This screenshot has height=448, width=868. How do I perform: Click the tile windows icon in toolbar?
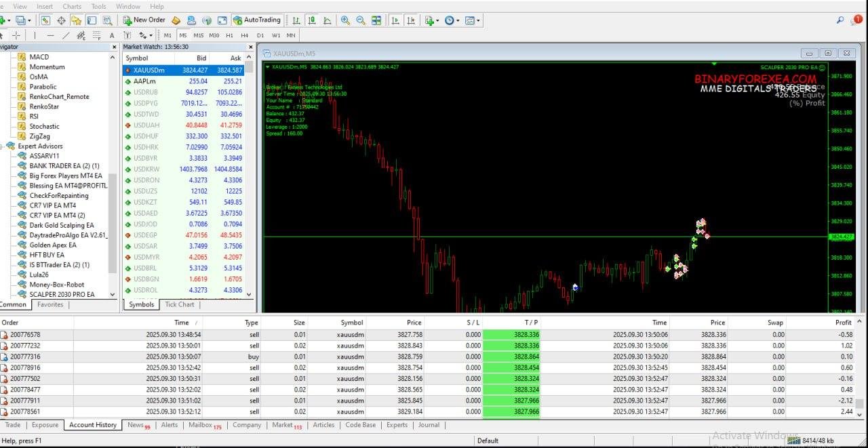pos(376,20)
